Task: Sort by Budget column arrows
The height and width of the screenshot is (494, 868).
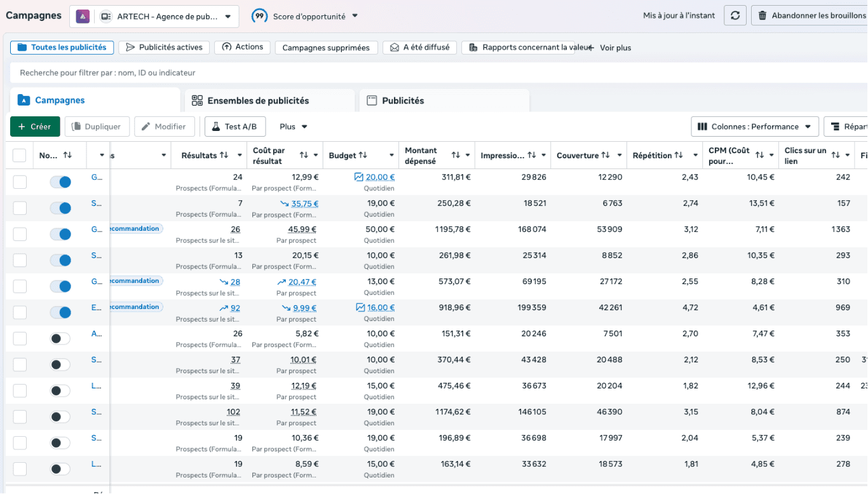Action: tap(363, 155)
